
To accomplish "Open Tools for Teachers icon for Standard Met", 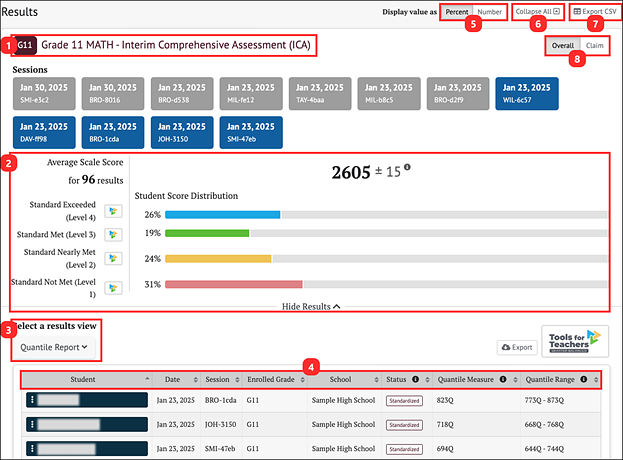I will point(112,233).
